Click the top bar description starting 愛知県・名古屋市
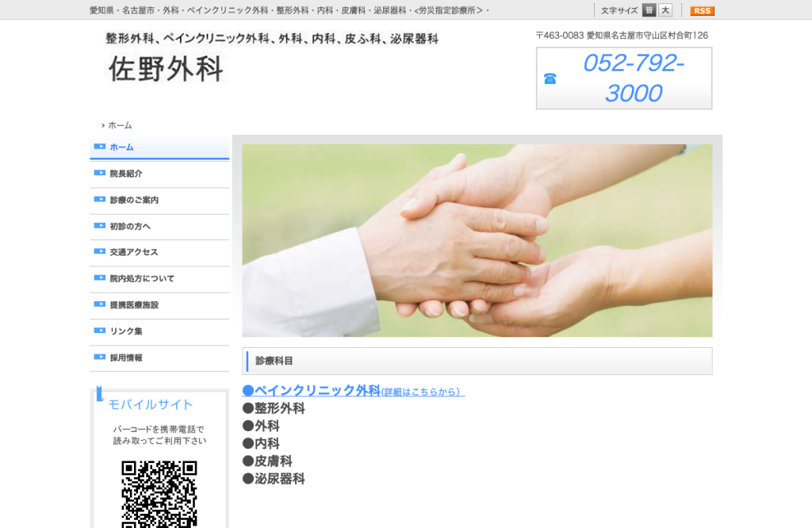The width and height of the screenshot is (812, 528). [x=289, y=10]
